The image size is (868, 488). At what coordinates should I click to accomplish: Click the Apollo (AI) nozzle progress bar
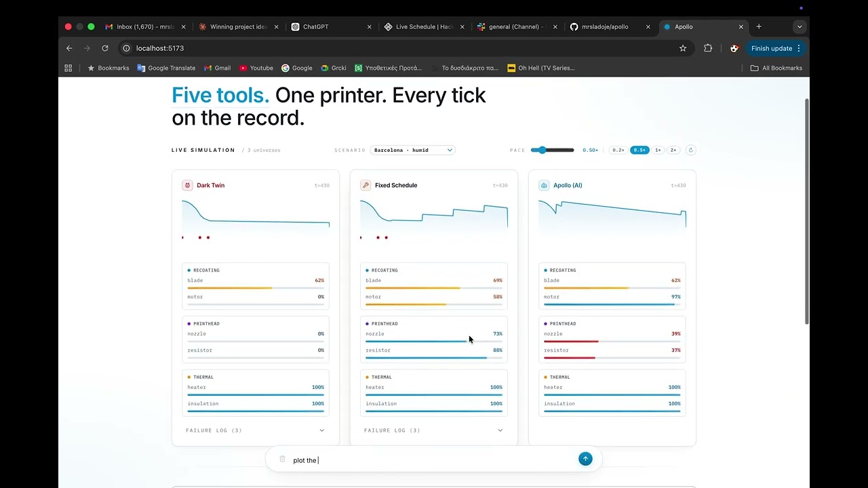pyautogui.click(x=612, y=342)
